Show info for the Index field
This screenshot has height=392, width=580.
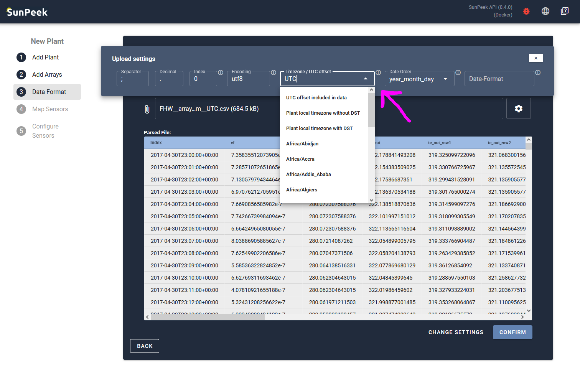(x=221, y=72)
